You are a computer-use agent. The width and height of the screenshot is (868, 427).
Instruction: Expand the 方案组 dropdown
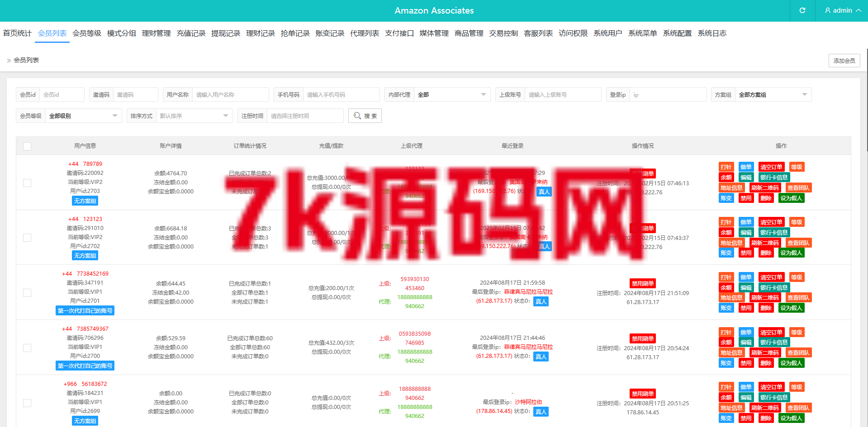[773, 94]
